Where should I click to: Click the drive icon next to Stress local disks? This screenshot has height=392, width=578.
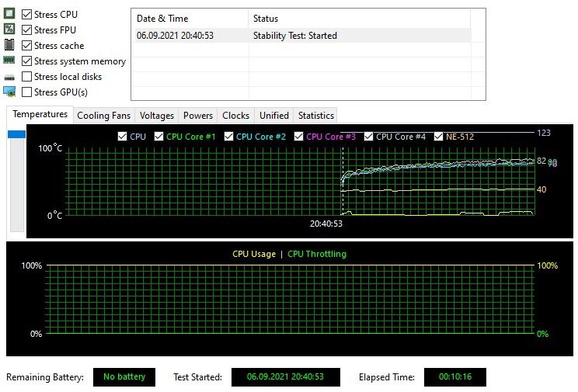(x=9, y=77)
